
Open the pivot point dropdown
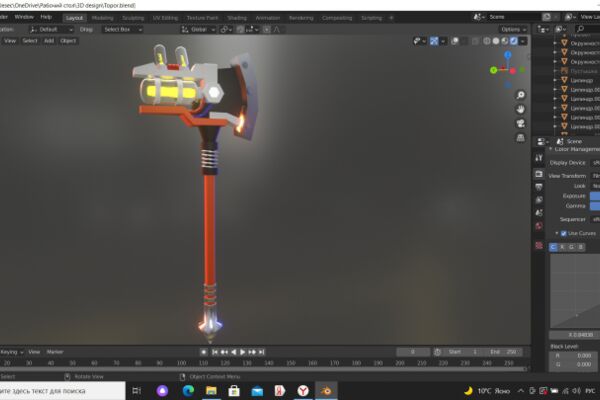click(226, 29)
